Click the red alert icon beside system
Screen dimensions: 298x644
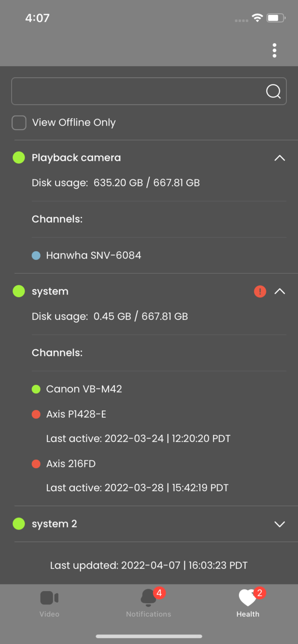260,292
